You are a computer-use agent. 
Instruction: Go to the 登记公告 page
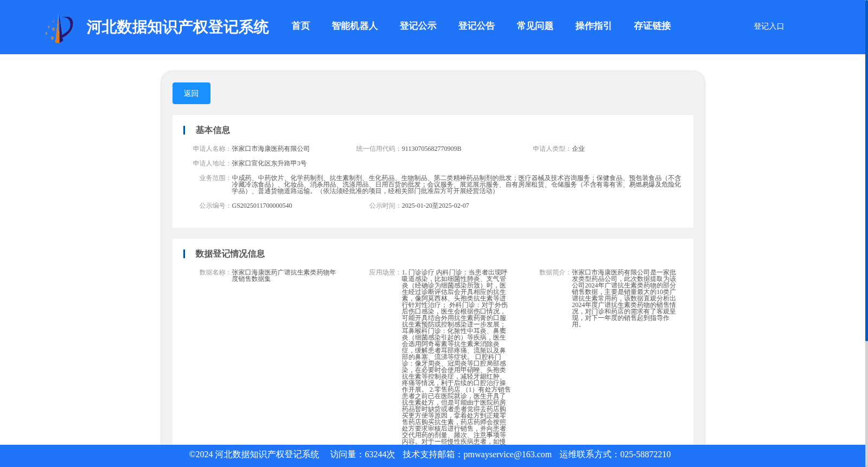click(476, 26)
